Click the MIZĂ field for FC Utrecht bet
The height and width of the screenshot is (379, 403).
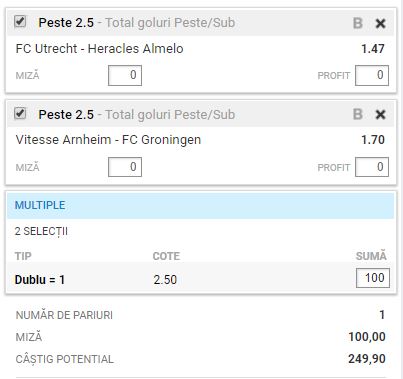pos(125,75)
